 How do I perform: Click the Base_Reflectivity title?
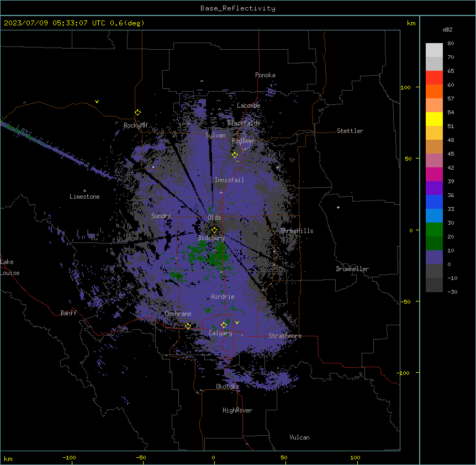tap(238, 8)
